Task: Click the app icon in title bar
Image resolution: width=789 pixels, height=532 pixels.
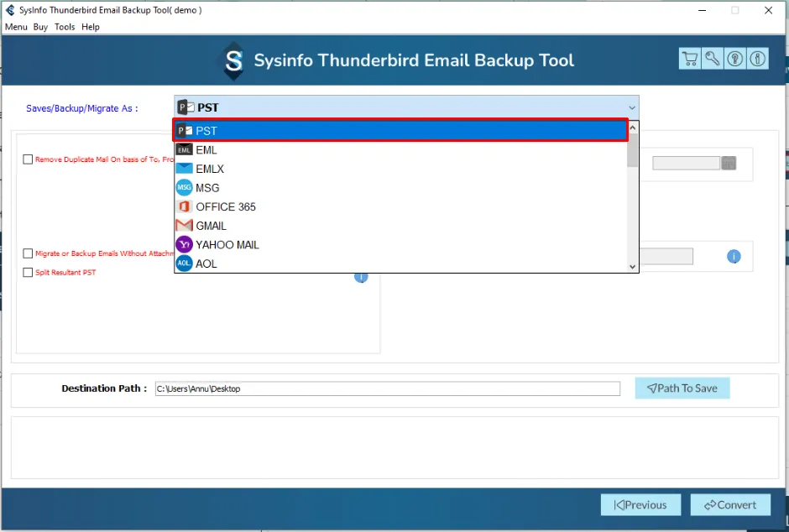Action: [10, 10]
